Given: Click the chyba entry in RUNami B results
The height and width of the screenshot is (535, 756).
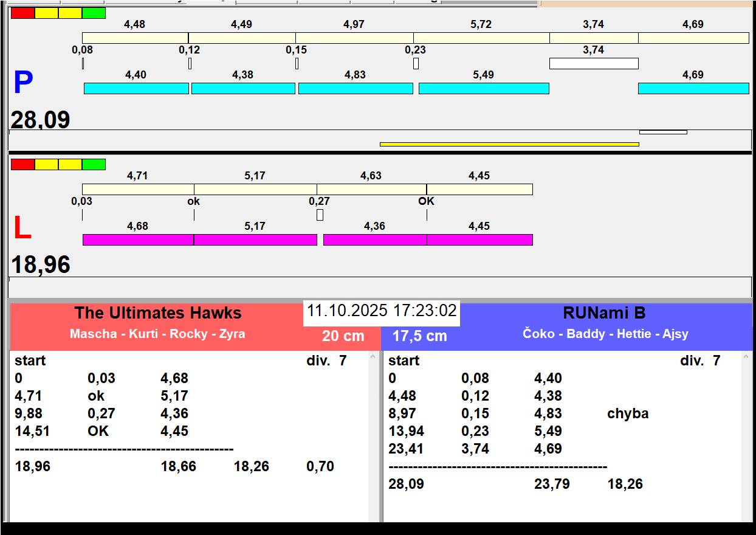Looking at the screenshot, I should click(627, 413).
